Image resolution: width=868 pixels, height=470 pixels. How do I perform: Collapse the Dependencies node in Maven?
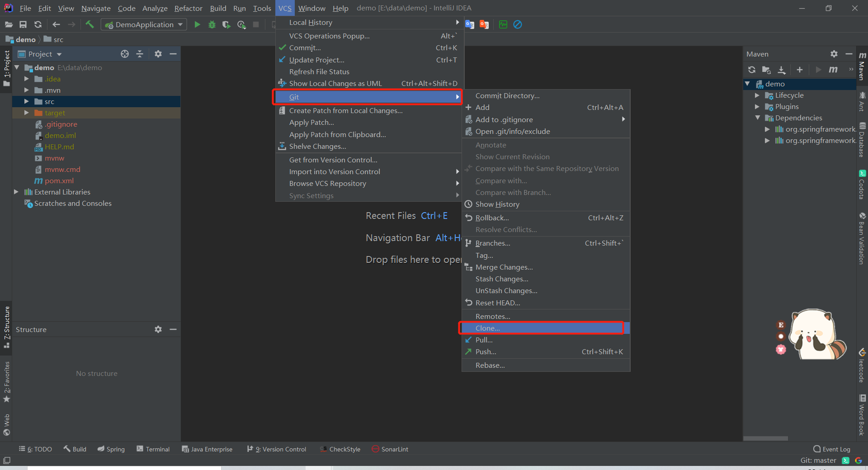click(x=757, y=118)
